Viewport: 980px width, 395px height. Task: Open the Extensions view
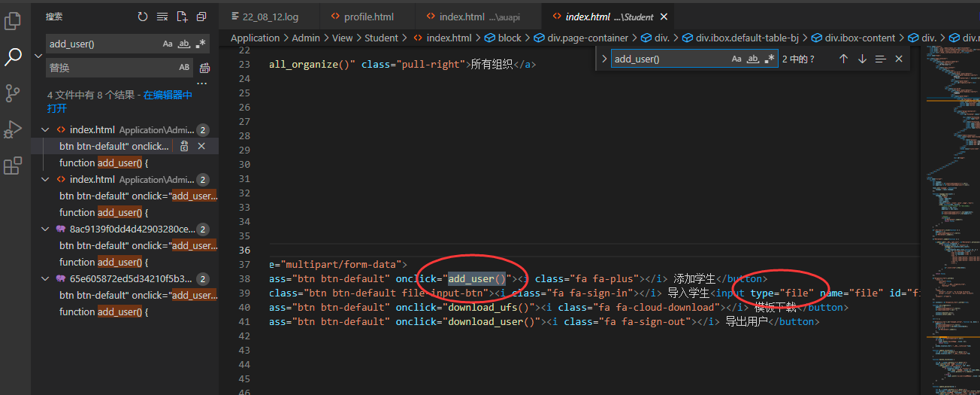click(13, 166)
